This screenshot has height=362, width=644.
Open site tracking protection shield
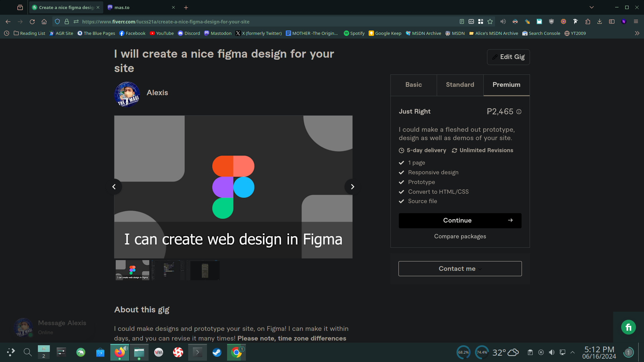(x=57, y=21)
